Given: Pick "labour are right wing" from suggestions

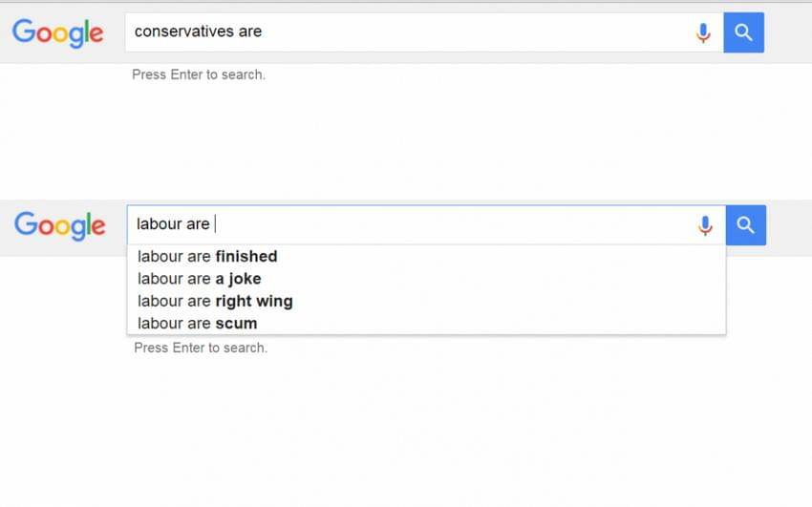Looking at the screenshot, I should tap(215, 301).
